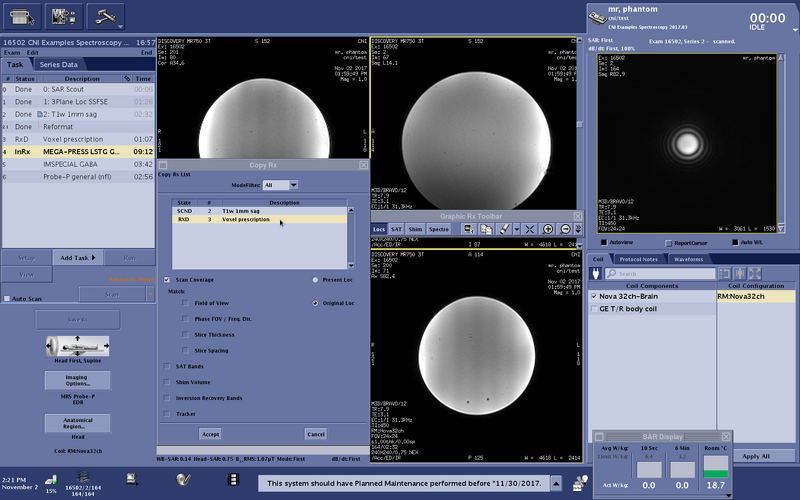Select the Voxel prescription row in Copy Rx list
Image resolution: width=800 pixels, height=500 pixels.
tap(260, 219)
